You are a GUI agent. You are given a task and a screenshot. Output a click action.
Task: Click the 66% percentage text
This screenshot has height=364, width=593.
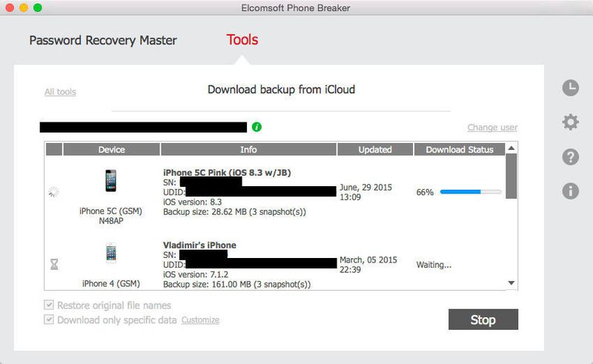point(425,192)
